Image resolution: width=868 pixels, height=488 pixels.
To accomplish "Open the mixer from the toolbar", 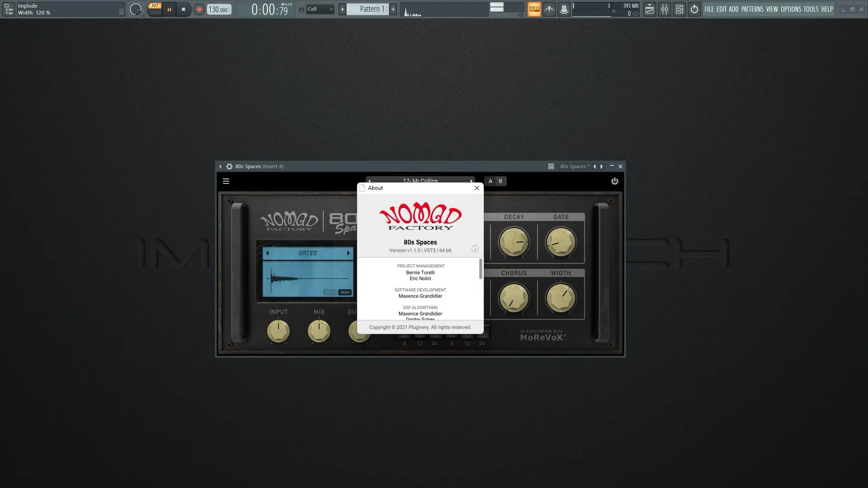I will pyautogui.click(x=664, y=9).
